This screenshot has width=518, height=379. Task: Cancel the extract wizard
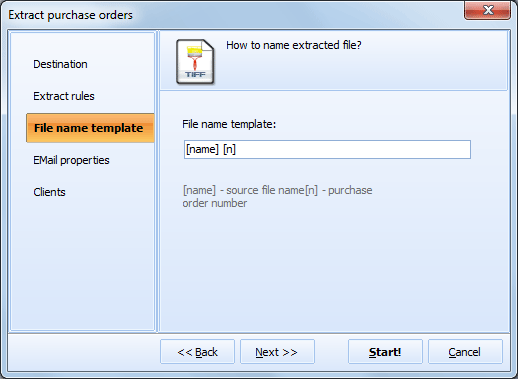click(465, 352)
